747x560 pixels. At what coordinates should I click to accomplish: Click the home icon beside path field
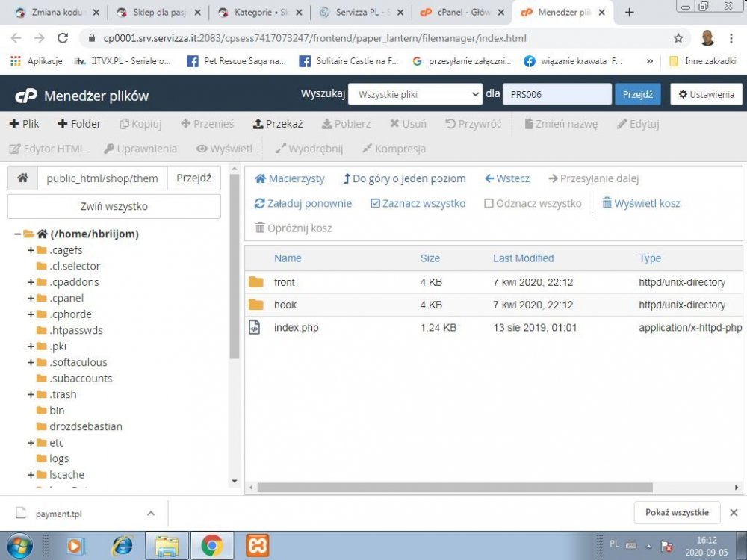[22, 178]
